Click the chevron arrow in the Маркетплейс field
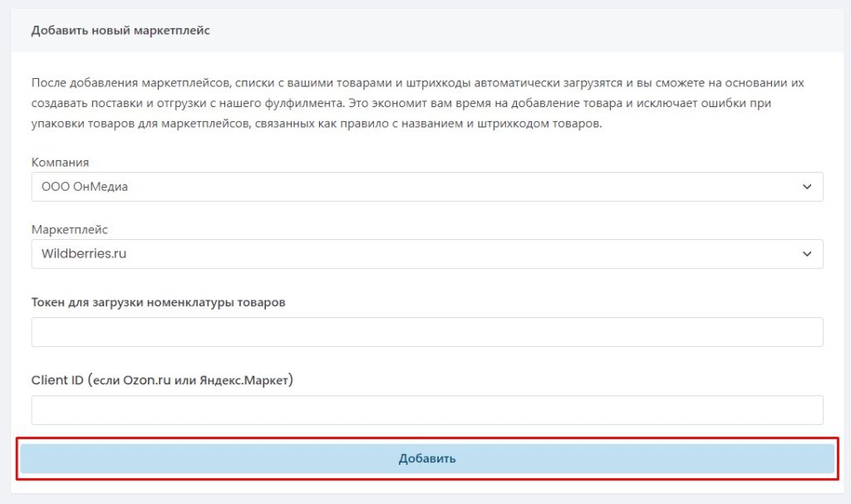This screenshot has width=851, height=504. click(806, 254)
